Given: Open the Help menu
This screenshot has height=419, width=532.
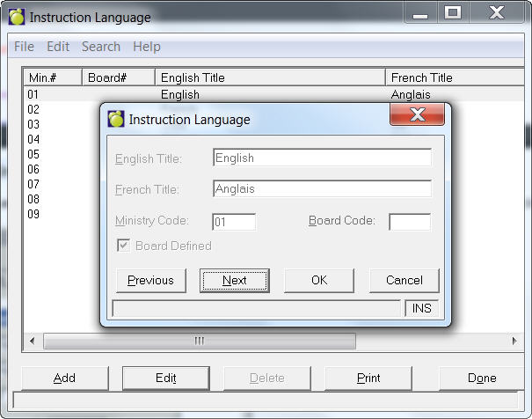Looking at the screenshot, I should pyautogui.click(x=147, y=47).
